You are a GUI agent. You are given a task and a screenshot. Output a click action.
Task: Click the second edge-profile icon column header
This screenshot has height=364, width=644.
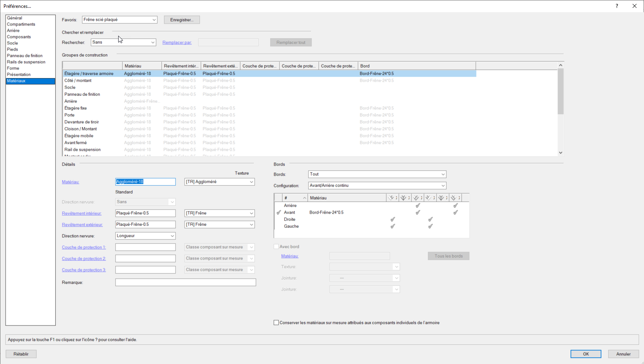(405, 198)
